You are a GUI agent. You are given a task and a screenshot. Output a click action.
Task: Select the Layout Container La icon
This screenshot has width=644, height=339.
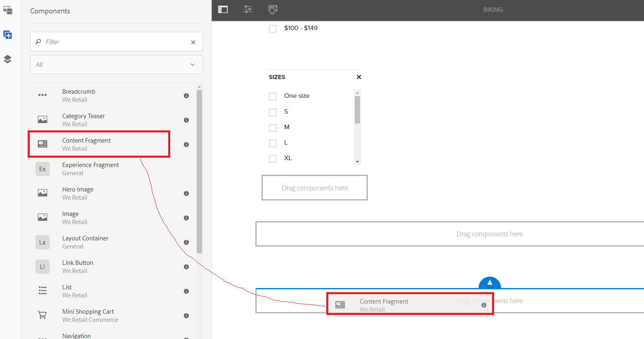[42, 242]
